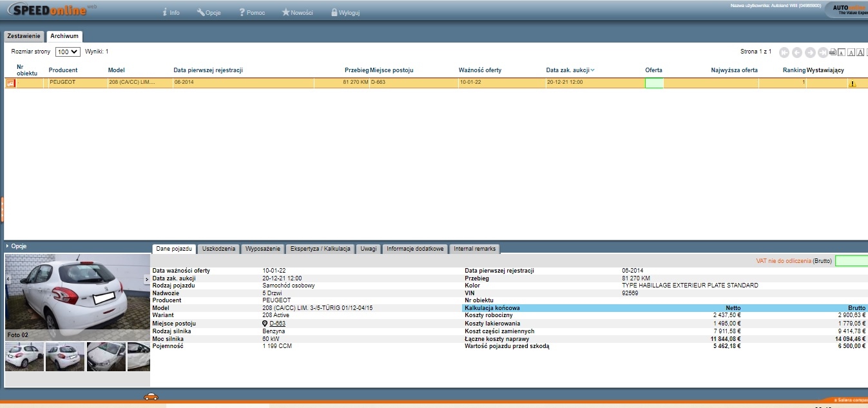Open the Ekspertyza / Kalkulacja tab
Viewport: 868px width, 408px height.
[320, 249]
